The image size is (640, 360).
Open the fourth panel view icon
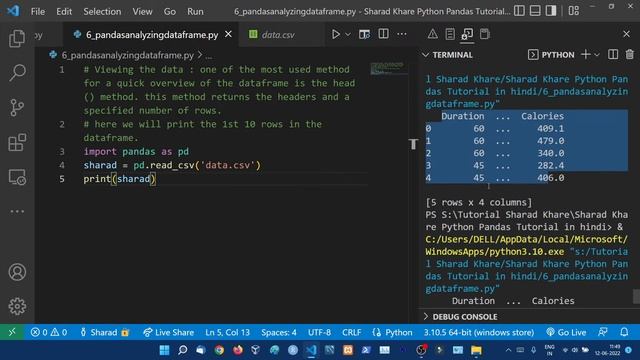(x=484, y=34)
